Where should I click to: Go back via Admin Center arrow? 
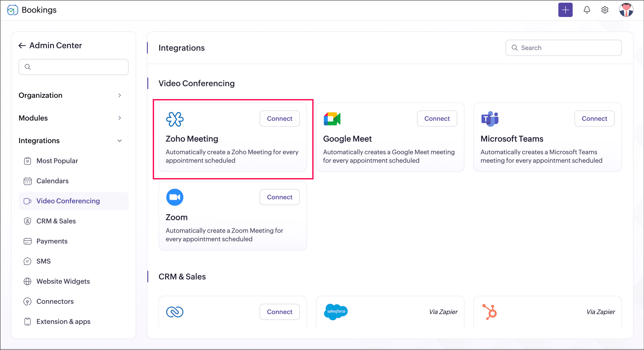point(22,45)
